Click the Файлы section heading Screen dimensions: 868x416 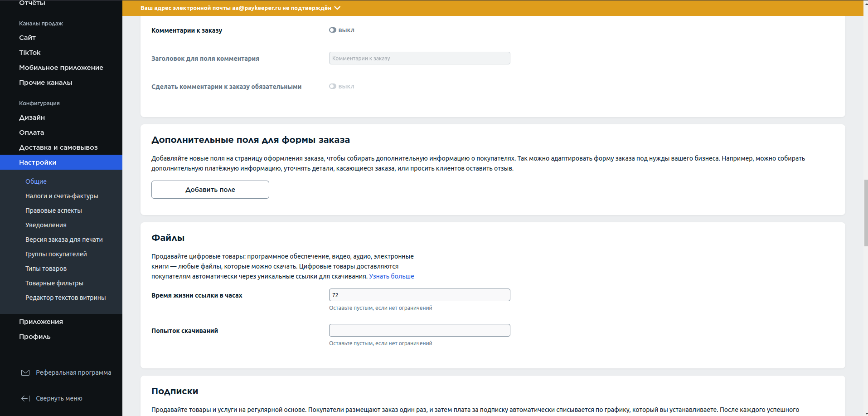(x=168, y=238)
